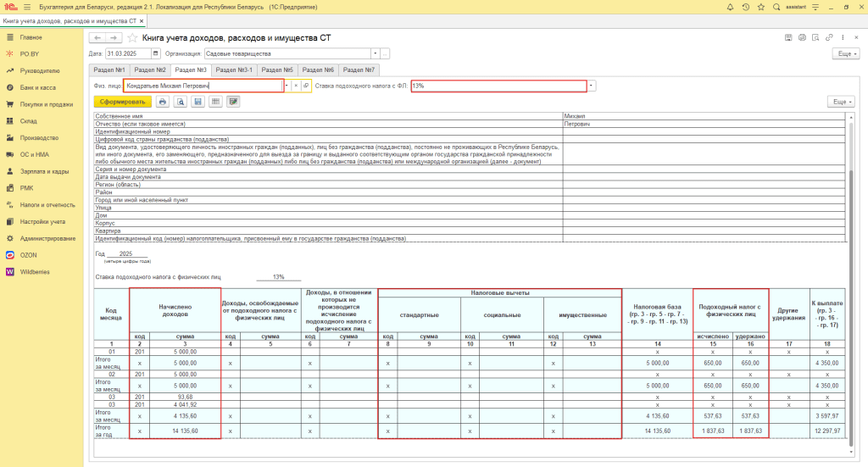The height and width of the screenshot is (467, 868).
Task: Expand the Организация dropdown arrow
Action: (x=375, y=53)
